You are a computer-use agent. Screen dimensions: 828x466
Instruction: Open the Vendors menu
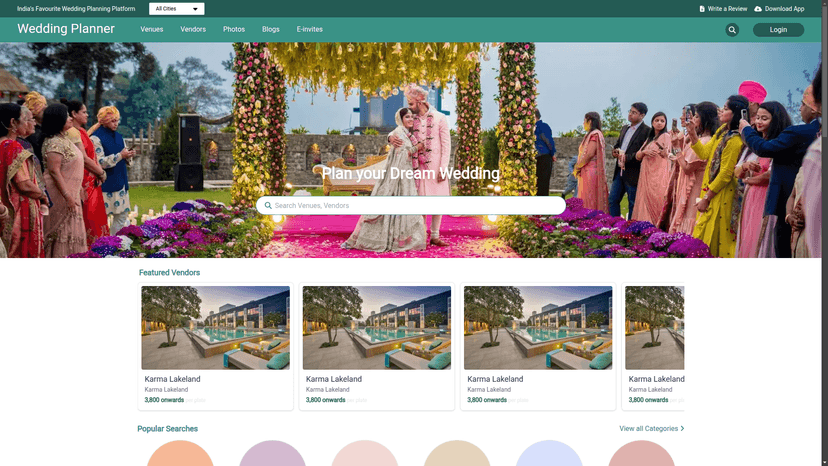point(193,30)
